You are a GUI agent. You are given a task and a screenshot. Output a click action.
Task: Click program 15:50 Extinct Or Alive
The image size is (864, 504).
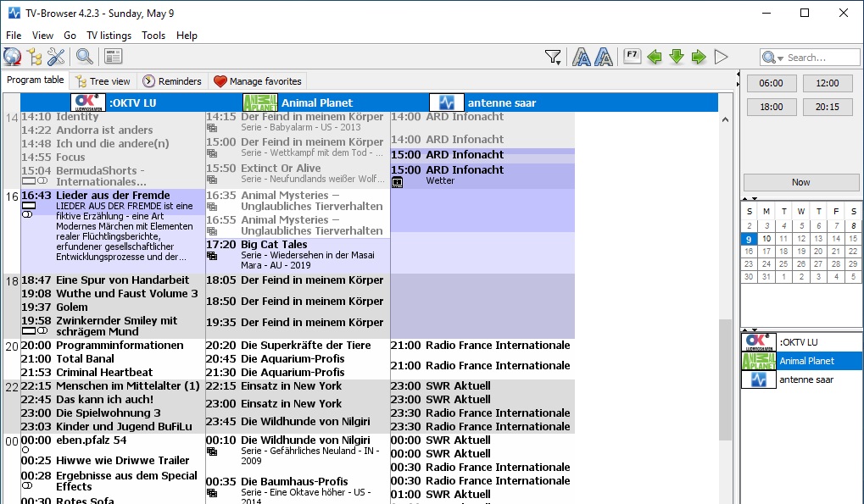point(298,174)
